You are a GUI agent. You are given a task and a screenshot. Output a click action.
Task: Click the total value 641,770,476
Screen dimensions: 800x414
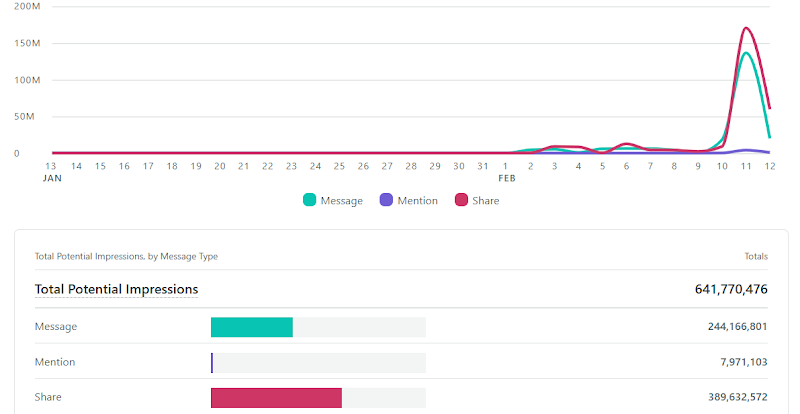click(731, 289)
